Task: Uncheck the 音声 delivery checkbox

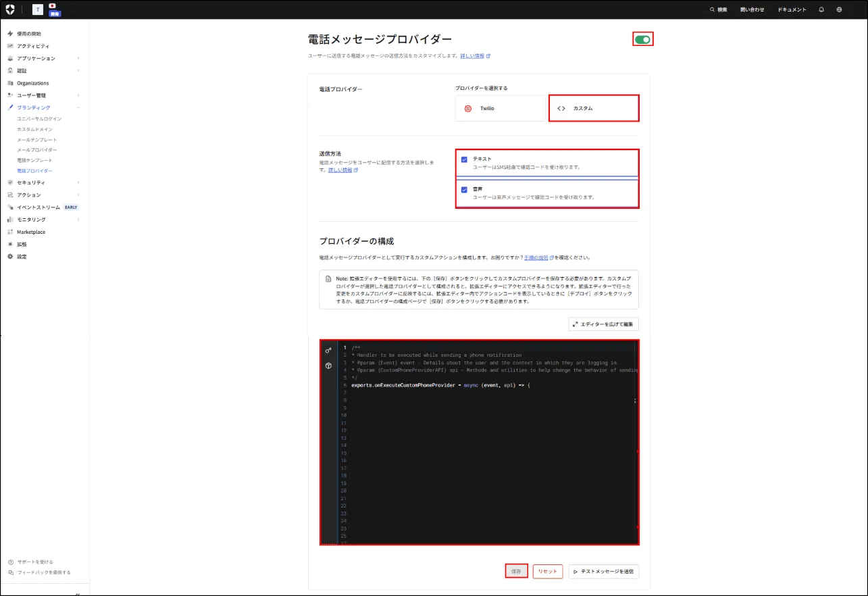Action: [x=464, y=190]
